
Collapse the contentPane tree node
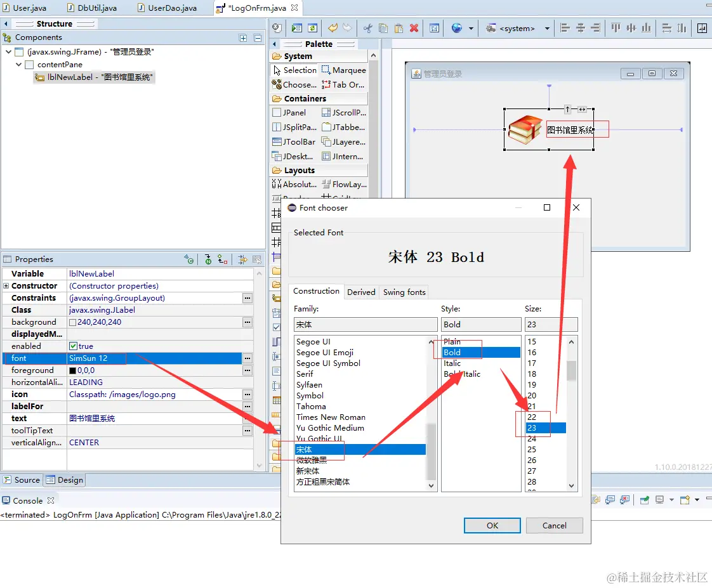(18, 65)
